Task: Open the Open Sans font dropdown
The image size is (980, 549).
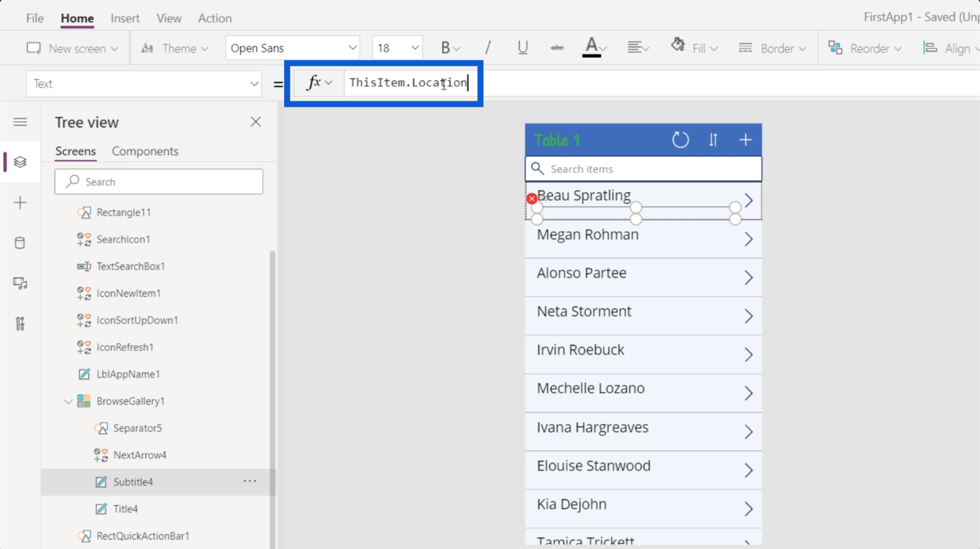Action: pos(293,48)
